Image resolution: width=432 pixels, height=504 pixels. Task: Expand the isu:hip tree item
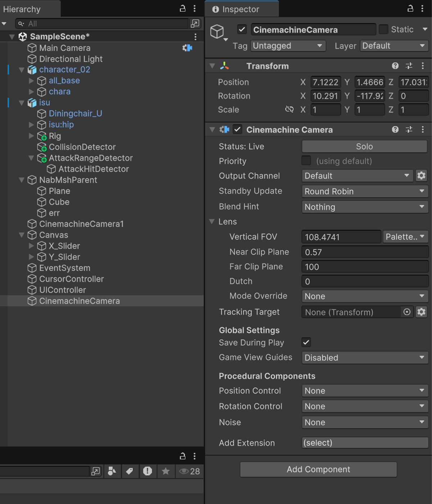tap(31, 125)
